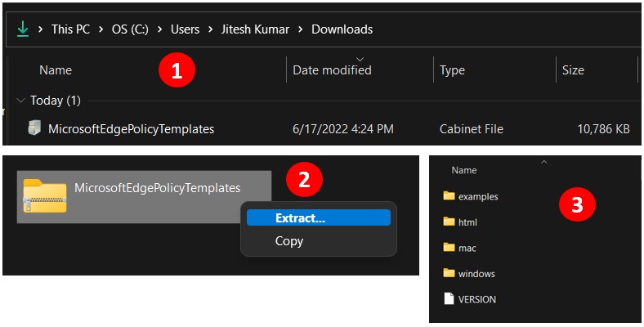Screen dimensions: 644x327
Task: Select the 'mac' folder icon
Action: (449, 248)
